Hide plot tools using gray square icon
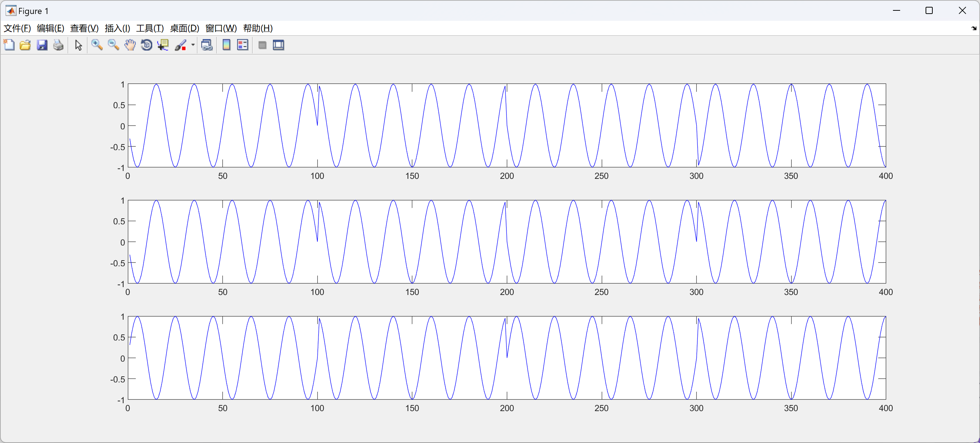This screenshot has height=443, width=980. (262, 45)
